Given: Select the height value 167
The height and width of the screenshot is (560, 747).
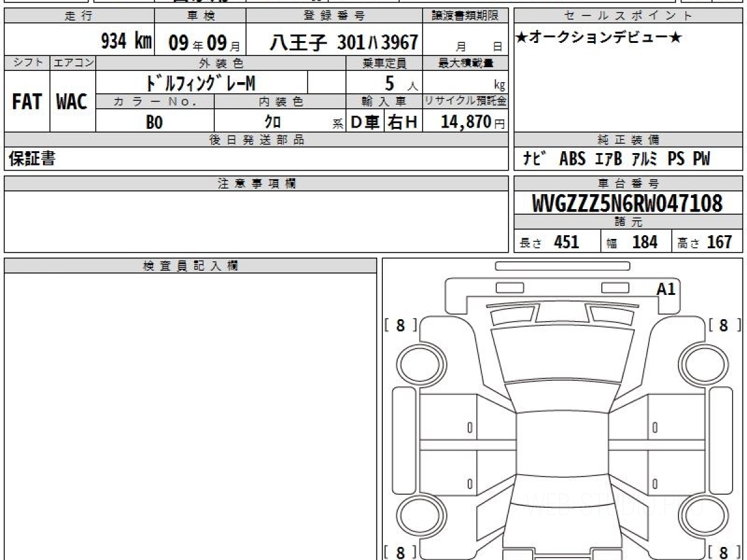Looking at the screenshot, I should click(719, 242).
